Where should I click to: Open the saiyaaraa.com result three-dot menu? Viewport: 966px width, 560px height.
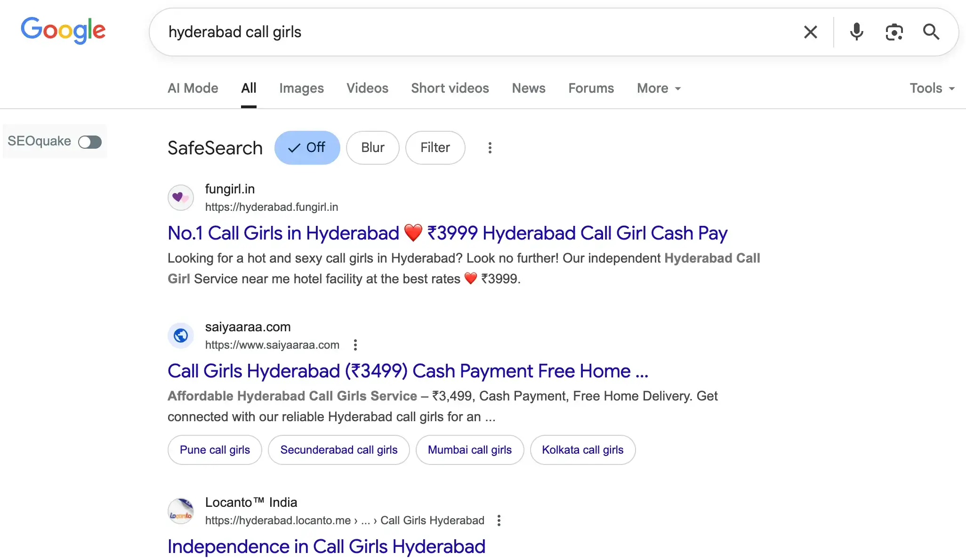355,345
